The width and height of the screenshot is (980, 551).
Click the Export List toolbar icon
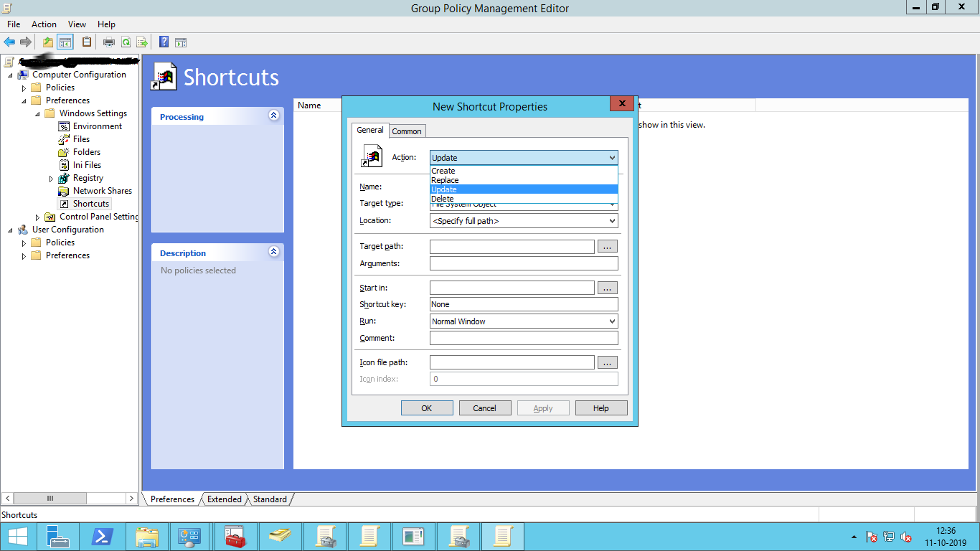[x=142, y=42]
